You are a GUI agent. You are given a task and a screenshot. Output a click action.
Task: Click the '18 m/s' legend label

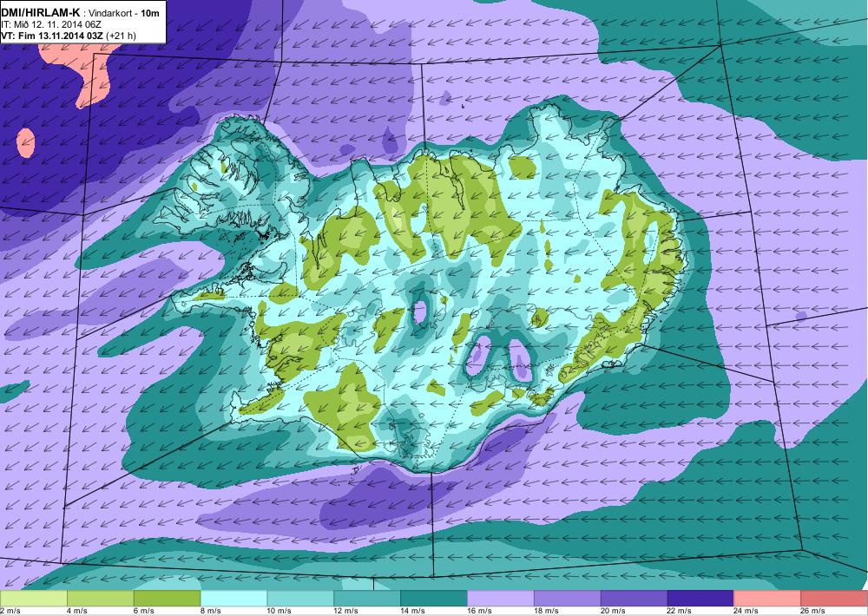[x=545, y=611]
